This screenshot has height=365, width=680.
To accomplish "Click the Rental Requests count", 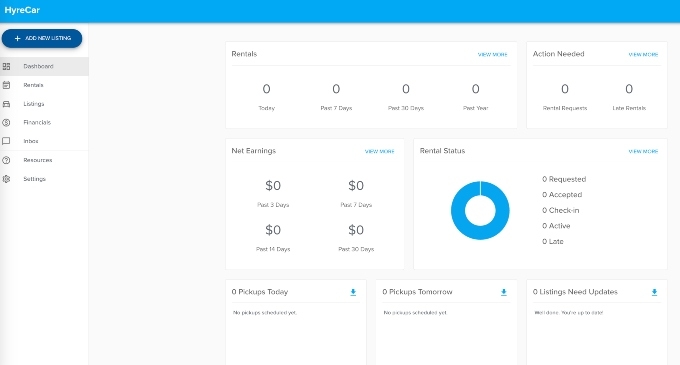I will coord(565,89).
